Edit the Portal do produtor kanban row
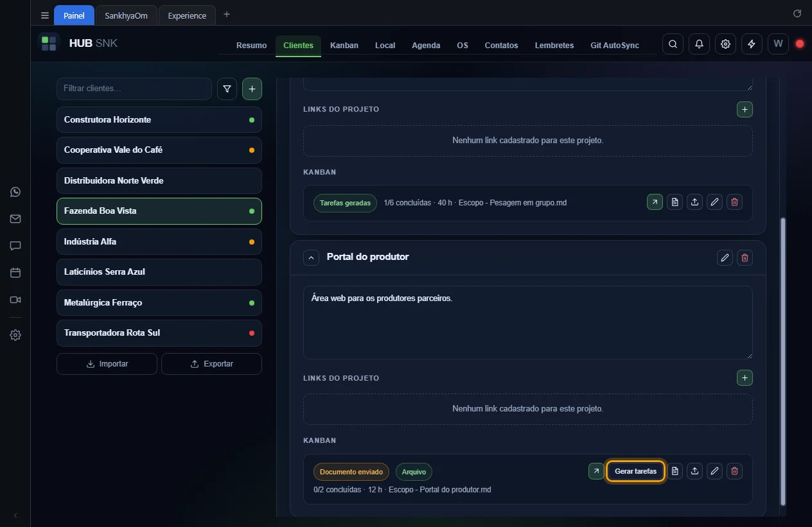The image size is (812, 527). tap(714, 471)
